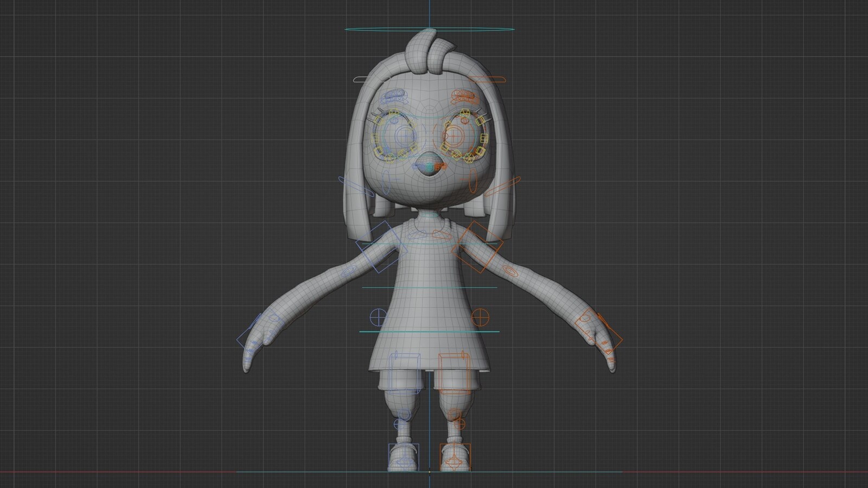Select the teal neck ring control
The width and height of the screenshot is (868, 488).
click(429, 215)
